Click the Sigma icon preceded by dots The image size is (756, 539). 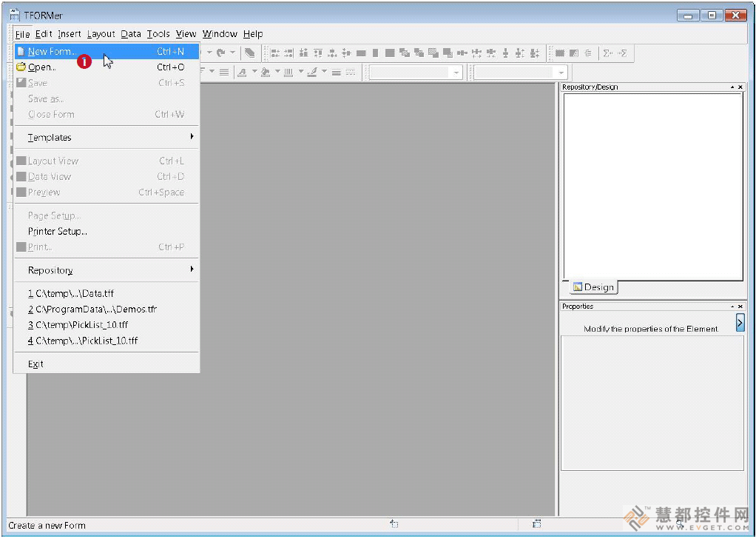point(622,53)
